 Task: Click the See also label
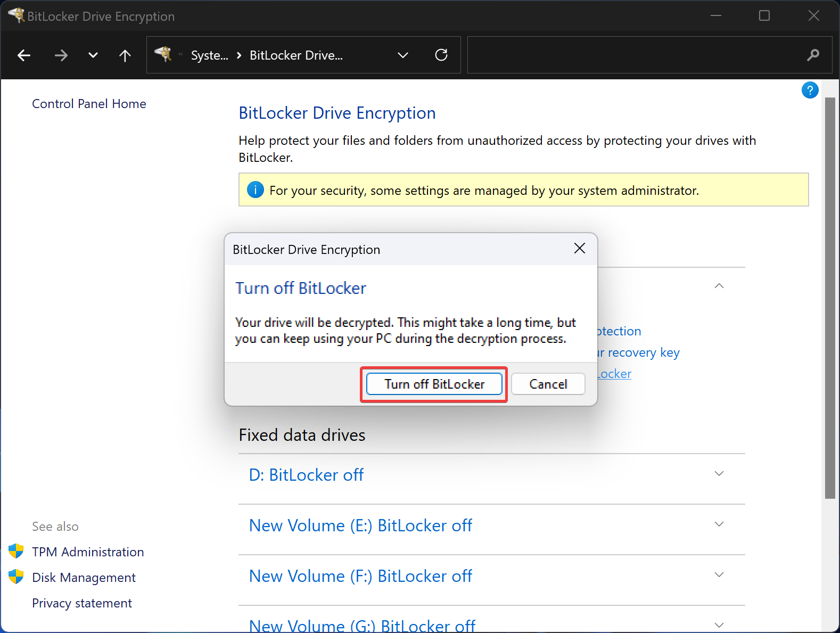[55, 527]
